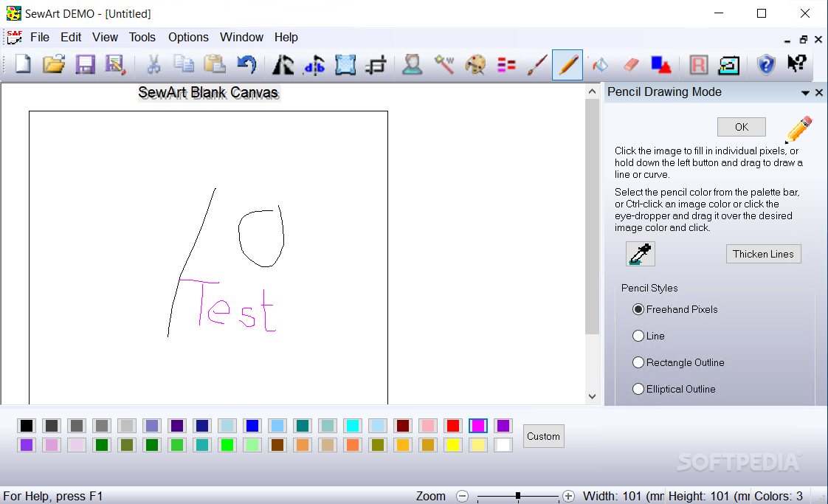Activate the context help arrow icon
Viewport: 828px width, 504px height.
(797, 63)
